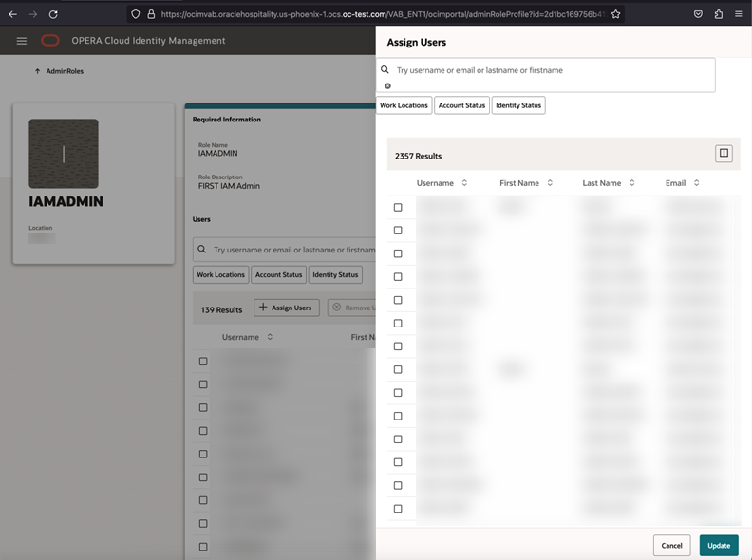Return to AdminRoles via breadcrumb link
Viewport: 752px width, 560px height.
point(65,71)
